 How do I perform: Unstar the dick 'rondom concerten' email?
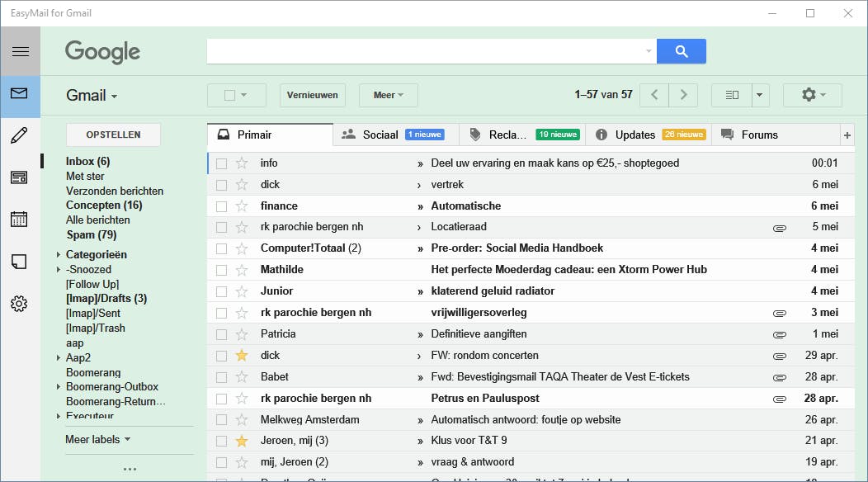242,356
